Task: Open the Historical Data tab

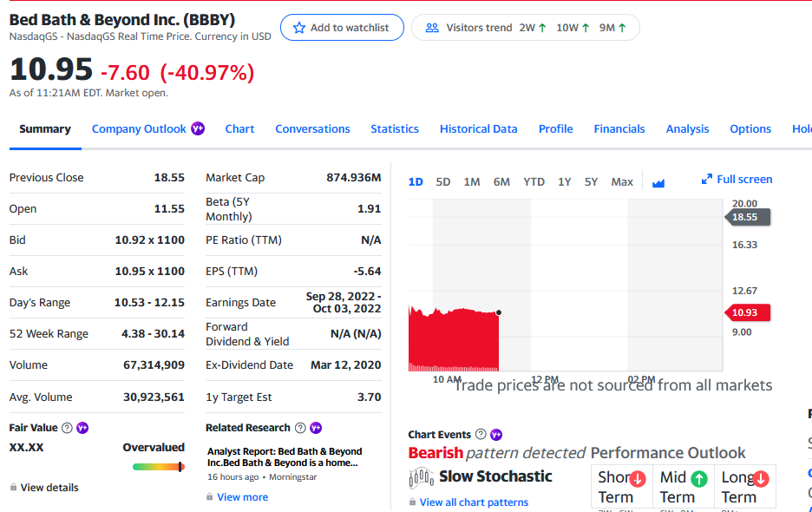Action: coord(479,129)
